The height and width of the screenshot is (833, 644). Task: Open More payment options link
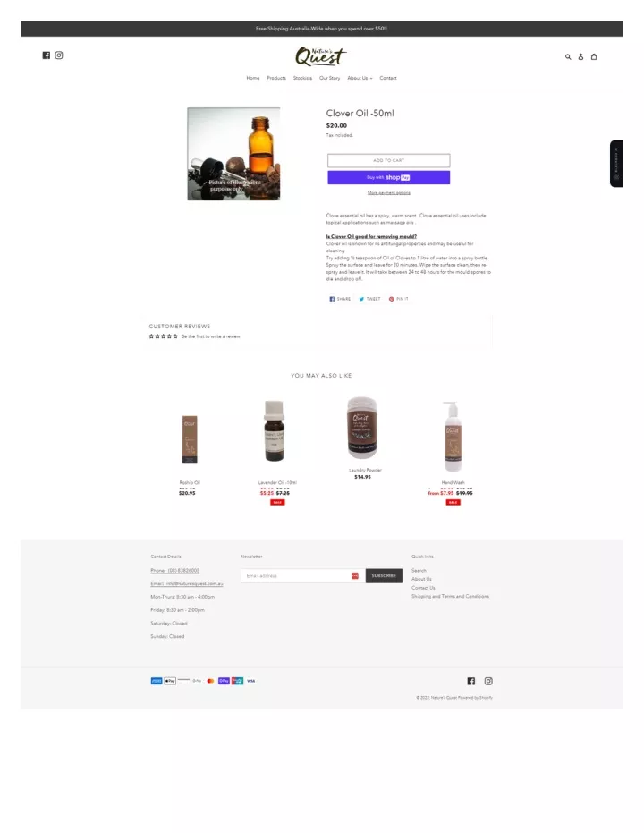pos(388,193)
